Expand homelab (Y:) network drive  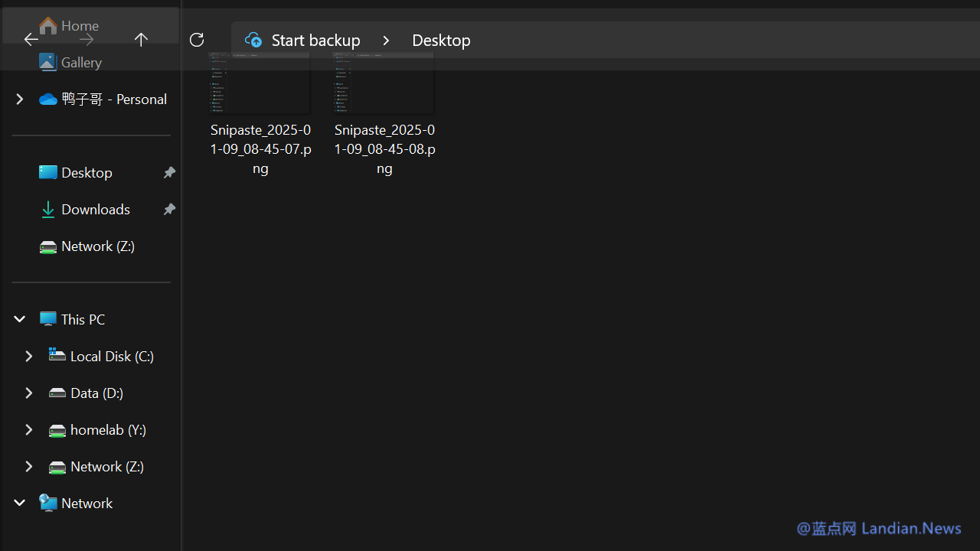pyautogui.click(x=29, y=429)
